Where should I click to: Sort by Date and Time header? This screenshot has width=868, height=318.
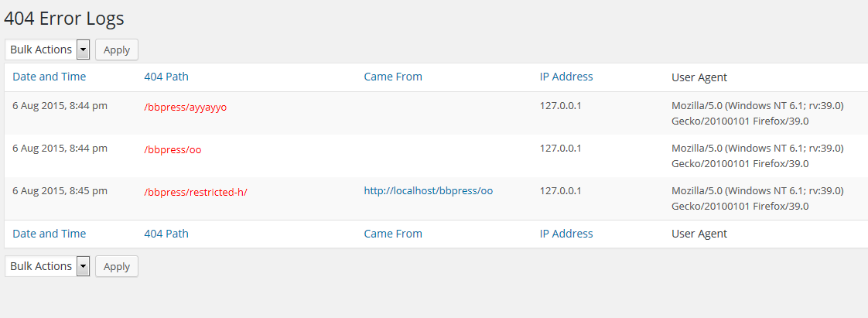[50, 77]
